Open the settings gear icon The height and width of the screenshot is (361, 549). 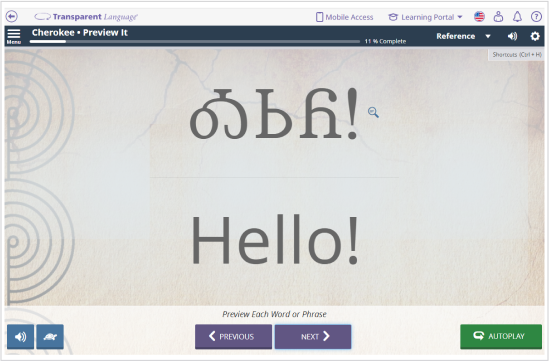[x=535, y=36]
